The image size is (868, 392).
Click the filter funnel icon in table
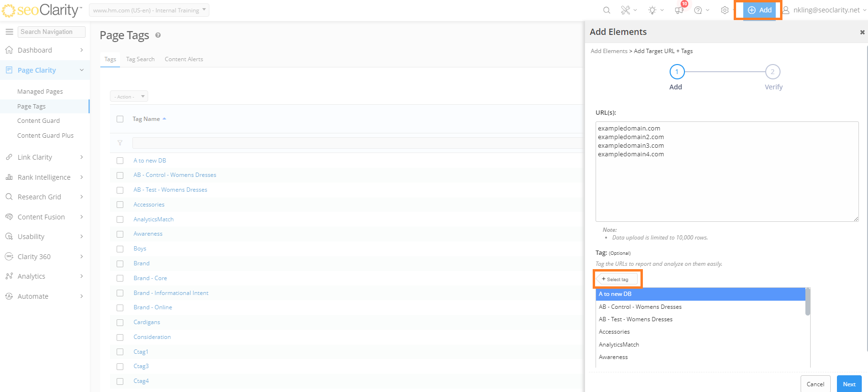[x=120, y=143]
